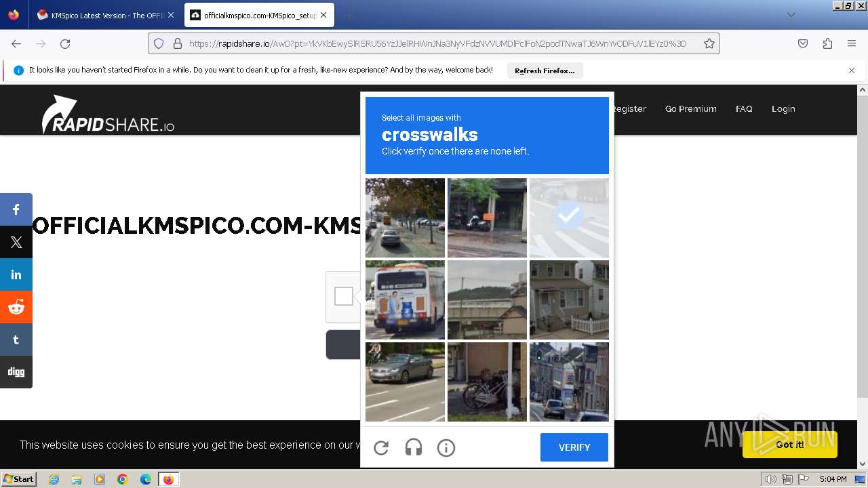
Task: Select captcha tile with parked bicycle
Action: pos(487,382)
